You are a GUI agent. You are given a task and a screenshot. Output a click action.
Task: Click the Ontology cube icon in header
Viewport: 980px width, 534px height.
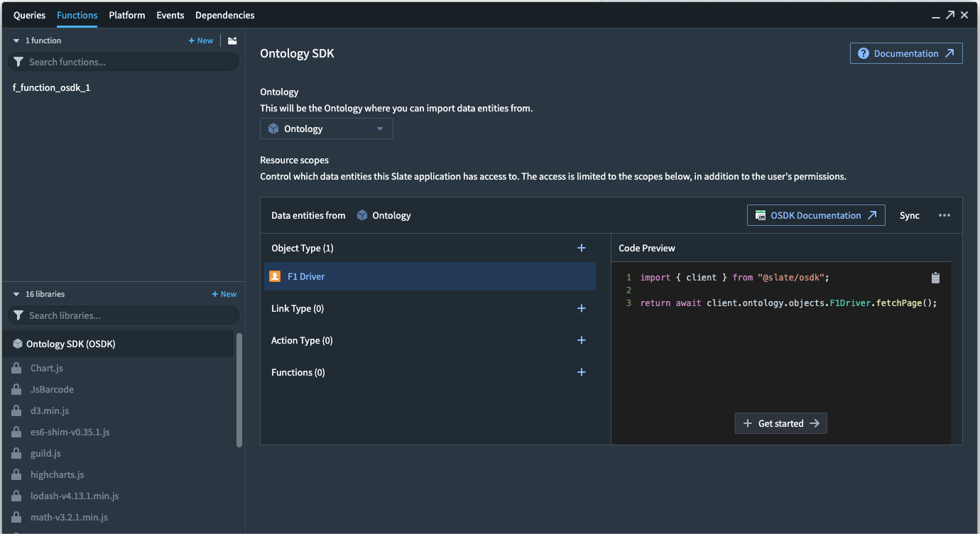pos(362,215)
